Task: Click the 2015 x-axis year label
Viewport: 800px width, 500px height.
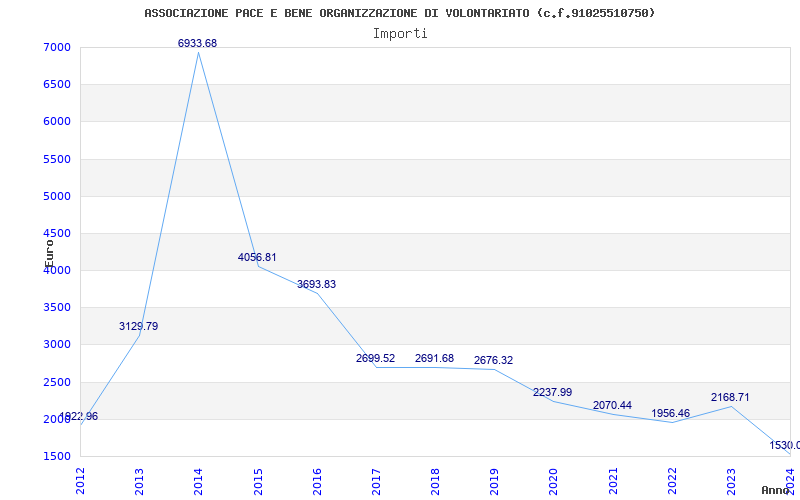Action: coord(258,481)
